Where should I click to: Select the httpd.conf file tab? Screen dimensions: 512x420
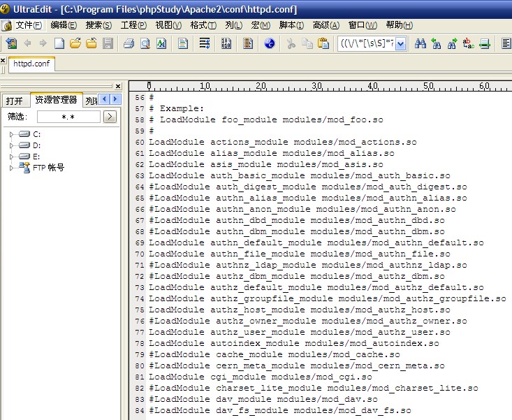tap(31, 64)
